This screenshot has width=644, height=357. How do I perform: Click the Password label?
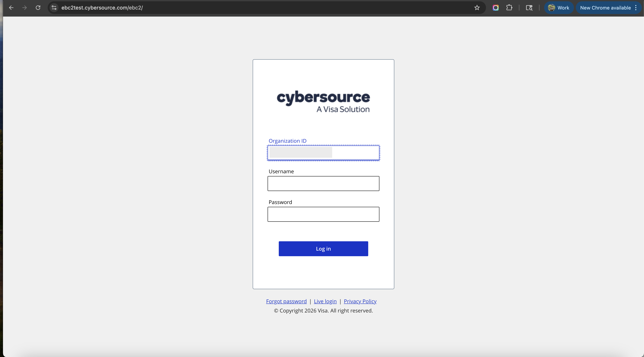coord(280,202)
